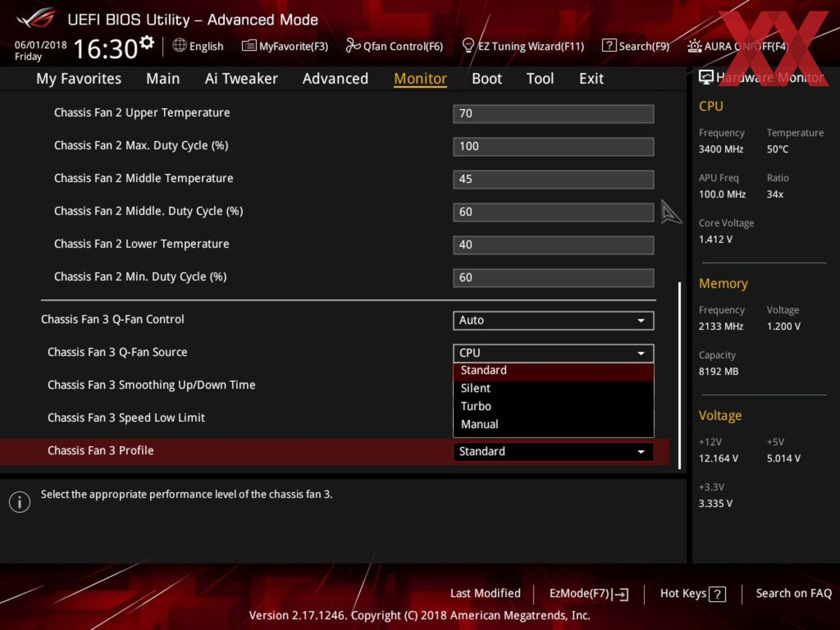Click the +12V reading 12.164 V
Viewport: 840px width, 630px height.
tap(718, 458)
